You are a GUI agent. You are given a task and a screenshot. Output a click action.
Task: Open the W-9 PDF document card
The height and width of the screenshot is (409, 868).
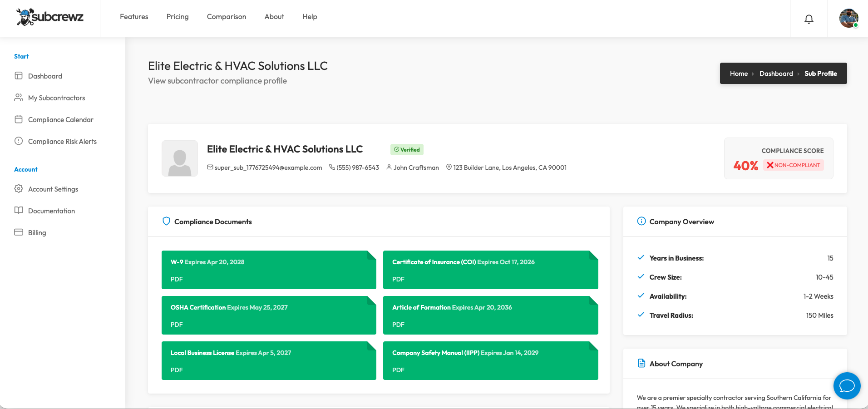[269, 270]
